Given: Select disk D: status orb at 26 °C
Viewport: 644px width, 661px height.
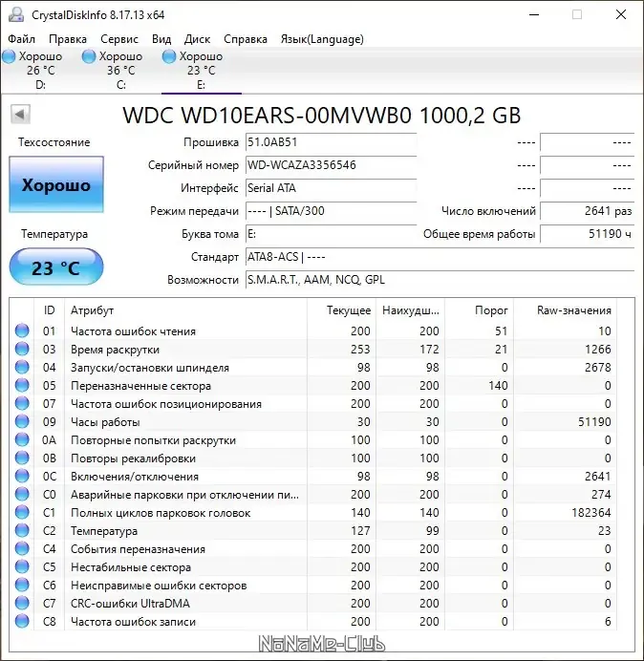Looking at the screenshot, I should (9, 56).
